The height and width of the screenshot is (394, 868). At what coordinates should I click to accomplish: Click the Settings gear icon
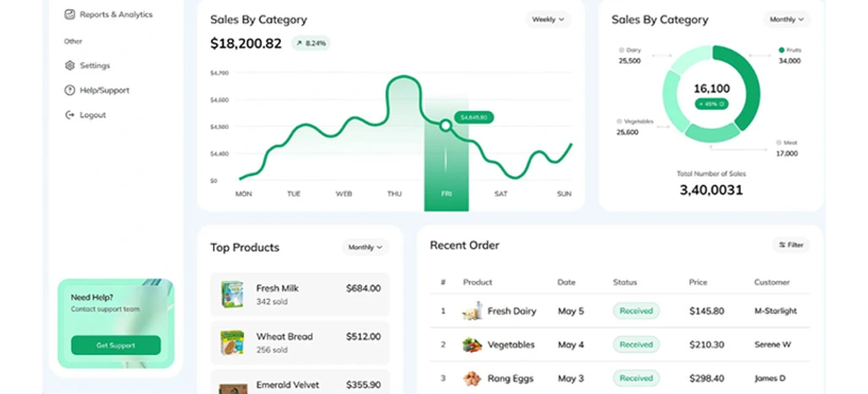click(x=69, y=65)
